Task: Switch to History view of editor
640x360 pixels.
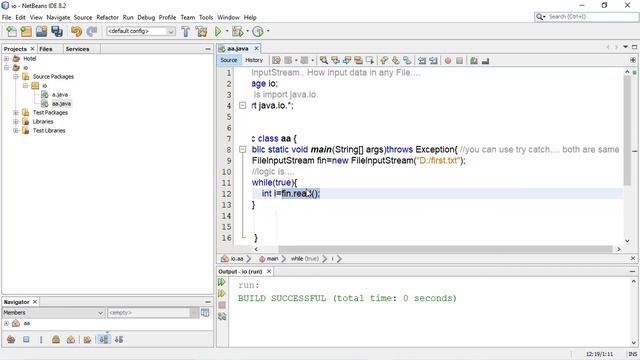Action: 254,60
